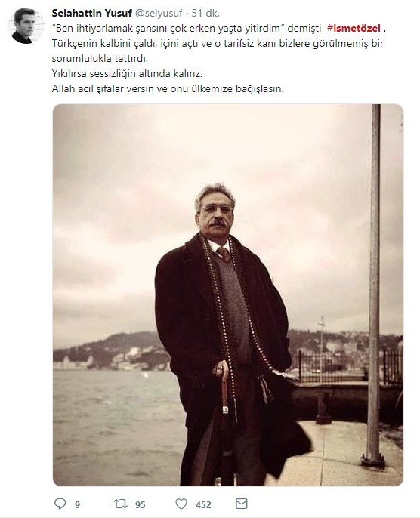Like the tweet with the heart icon
Viewport: 420px width, 518px height.
pos(181,504)
